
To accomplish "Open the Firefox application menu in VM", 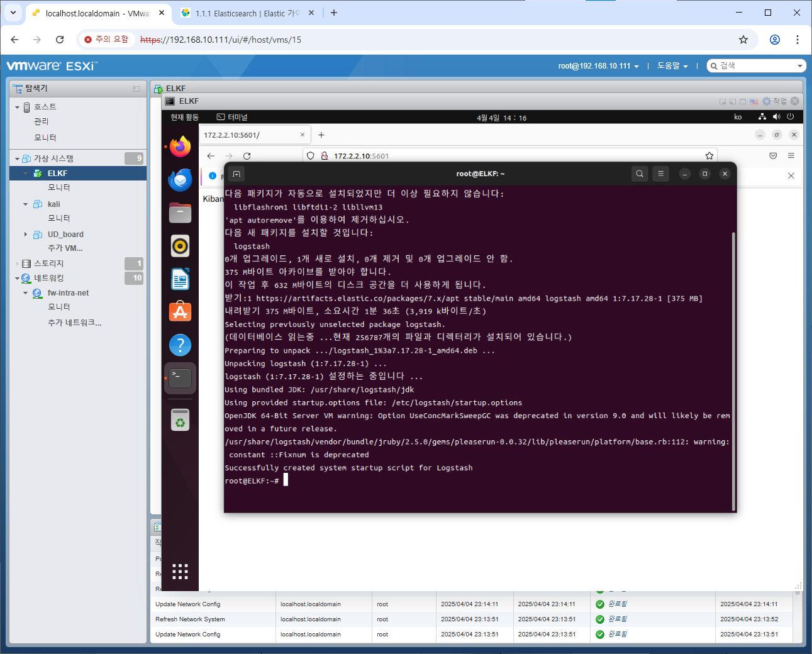I will pyautogui.click(x=791, y=156).
